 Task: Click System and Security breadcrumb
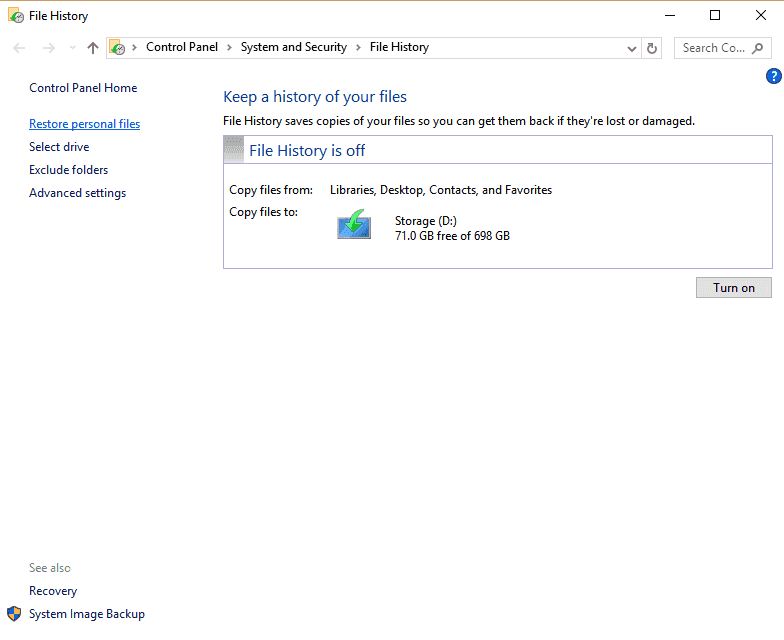click(x=294, y=47)
